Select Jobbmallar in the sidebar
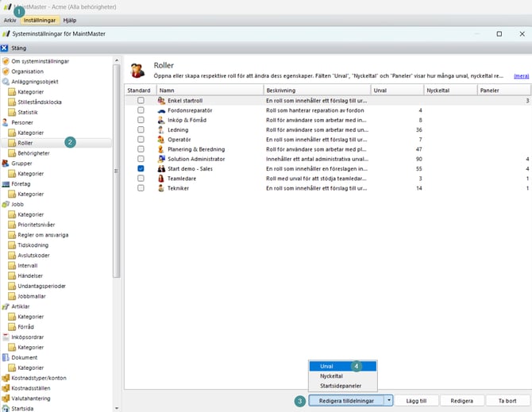This screenshot has height=412, width=532. click(x=32, y=296)
